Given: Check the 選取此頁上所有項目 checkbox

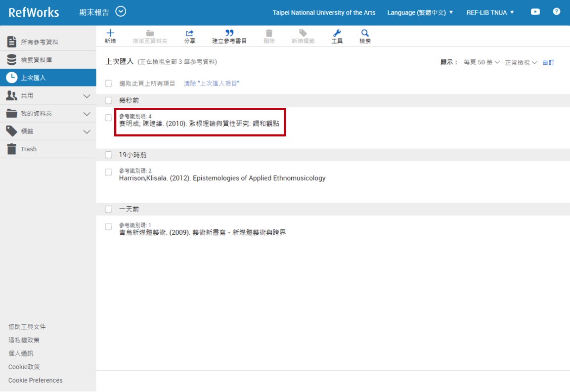Looking at the screenshot, I should pos(109,84).
